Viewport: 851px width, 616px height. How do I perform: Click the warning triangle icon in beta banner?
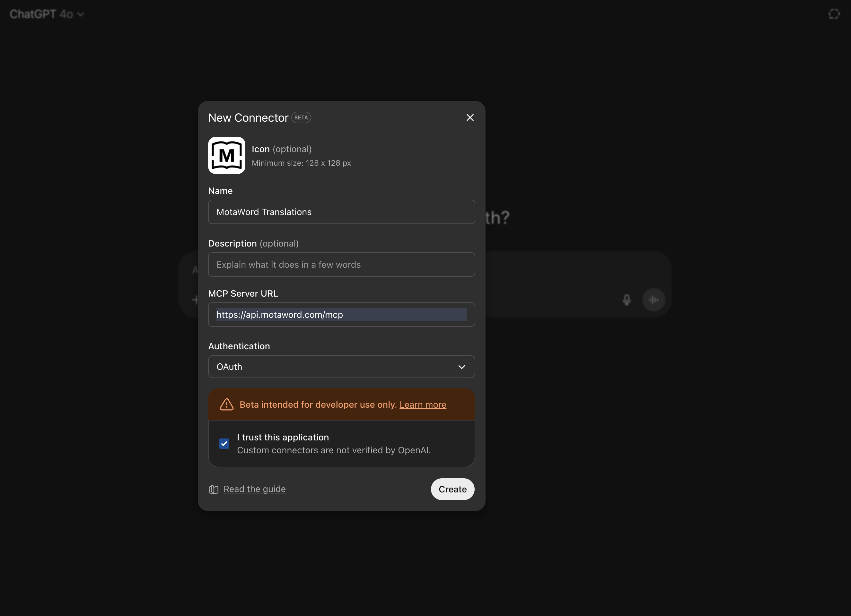pyautogui.click(x=227, y=404)
